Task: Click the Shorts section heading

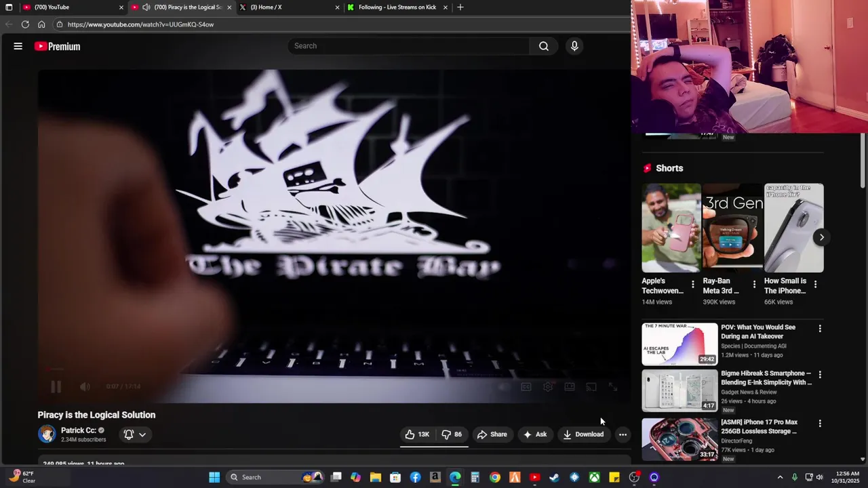Action: (669, 168)
